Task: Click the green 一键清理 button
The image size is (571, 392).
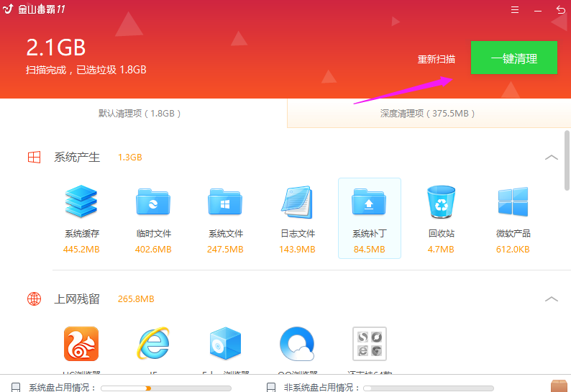Action: (x=513, y=58)
